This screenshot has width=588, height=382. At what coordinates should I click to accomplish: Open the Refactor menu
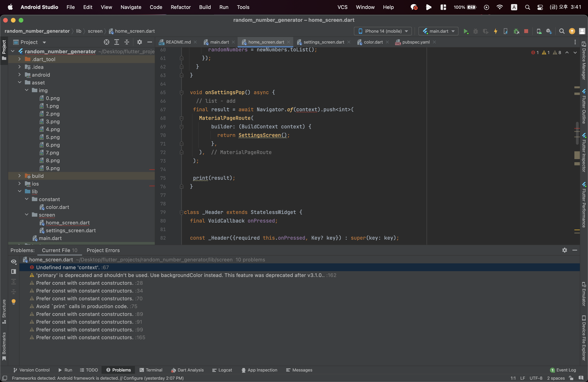click(x=181, y=7)
